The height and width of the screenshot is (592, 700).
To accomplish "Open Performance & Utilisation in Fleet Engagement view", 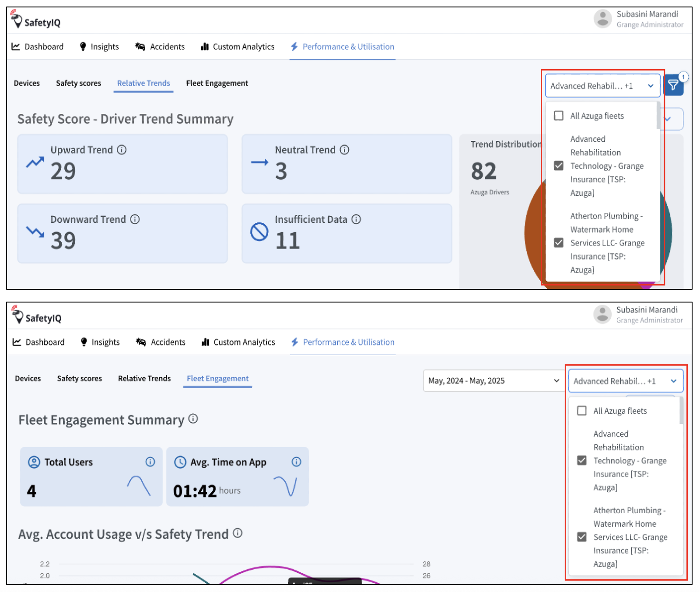I will [343, 342].
